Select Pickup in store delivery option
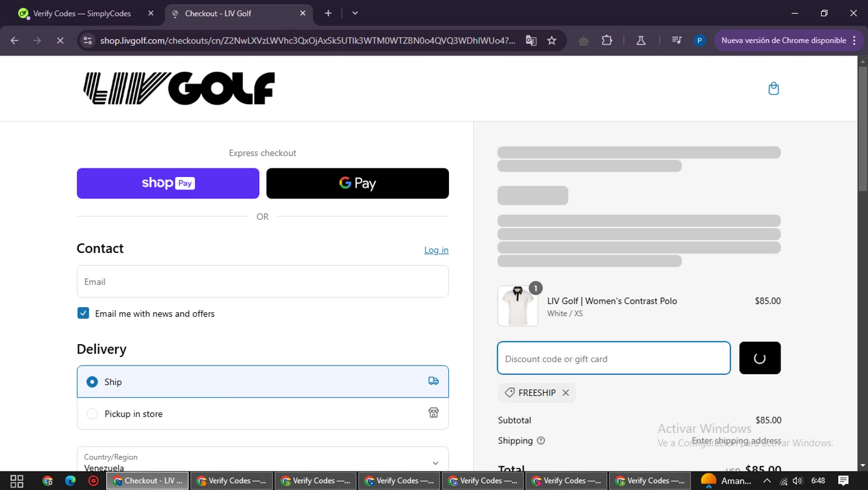 tap(263, 414)
